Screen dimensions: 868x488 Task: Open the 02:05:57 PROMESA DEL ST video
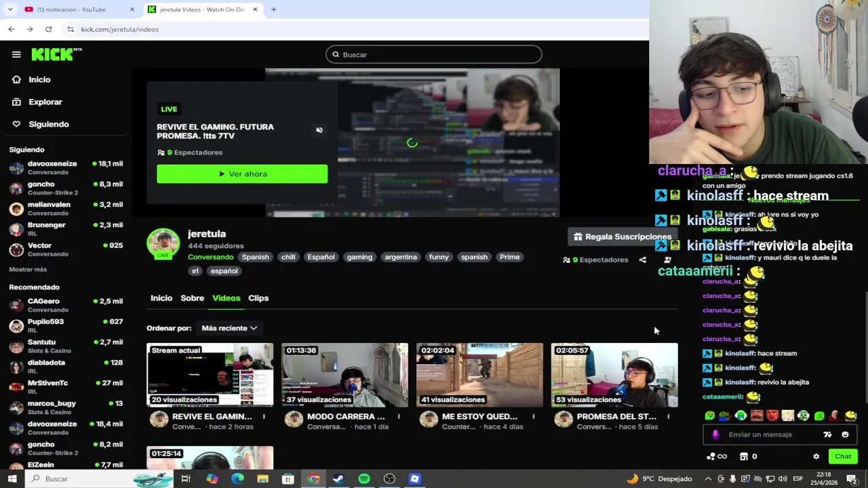pyautogui.click(x=614, y=375)
